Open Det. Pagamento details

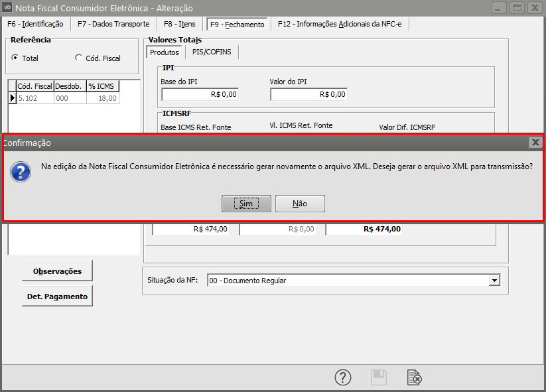tap(57, 296)
